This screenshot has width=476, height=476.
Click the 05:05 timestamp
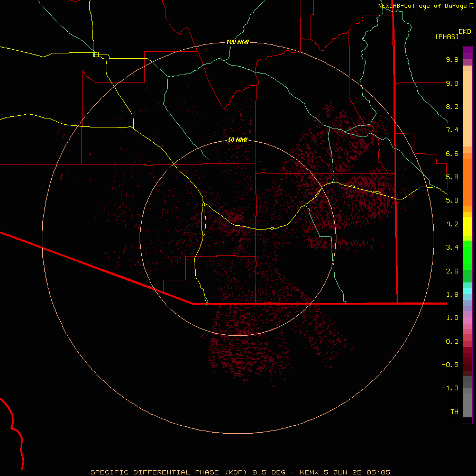378,472
